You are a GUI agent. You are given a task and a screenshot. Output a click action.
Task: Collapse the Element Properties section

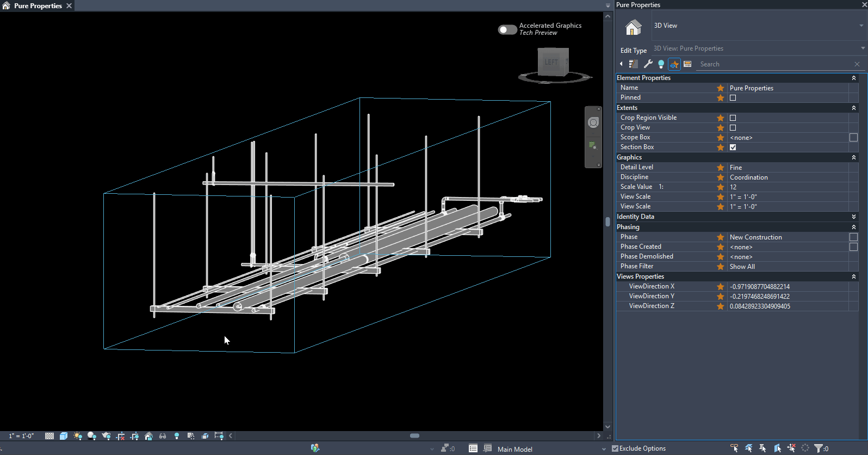[x=854, y=78]
